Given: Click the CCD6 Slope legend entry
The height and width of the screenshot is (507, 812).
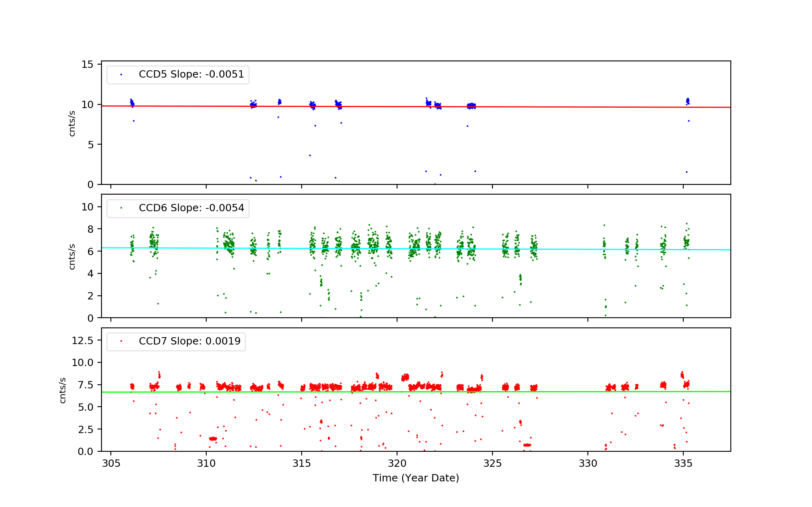Looking at the screenshot, I should (191, 208).
